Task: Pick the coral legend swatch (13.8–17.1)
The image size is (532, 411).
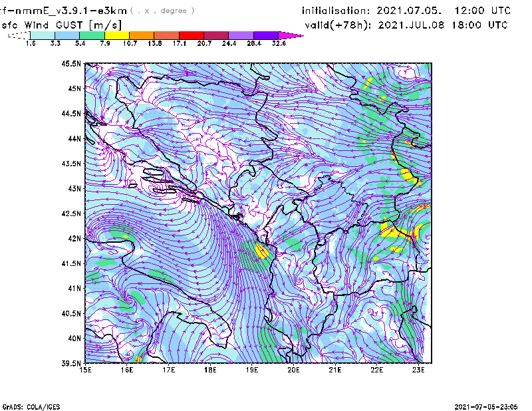Action: pos(167,35)
